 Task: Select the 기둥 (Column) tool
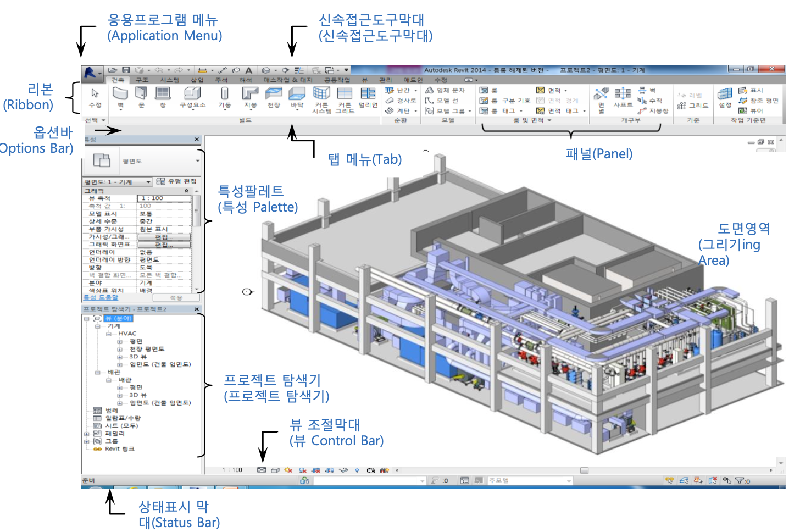pyautogui.click(x=224, y=98)
